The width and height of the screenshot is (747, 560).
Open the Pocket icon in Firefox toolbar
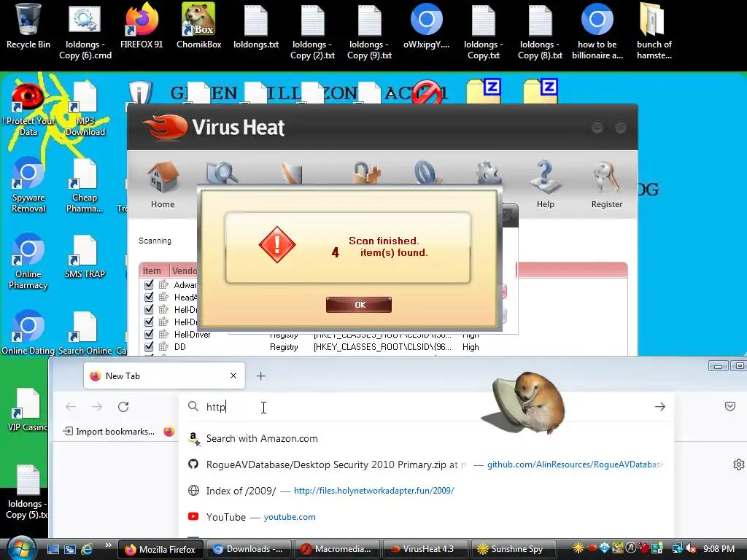point(729,406)
